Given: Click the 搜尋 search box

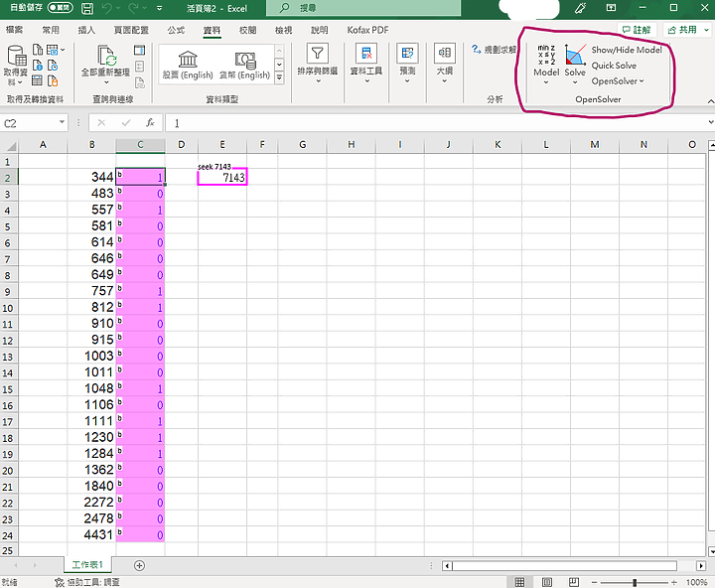Looking at the screenshot, I should click(x=363, y=8).
